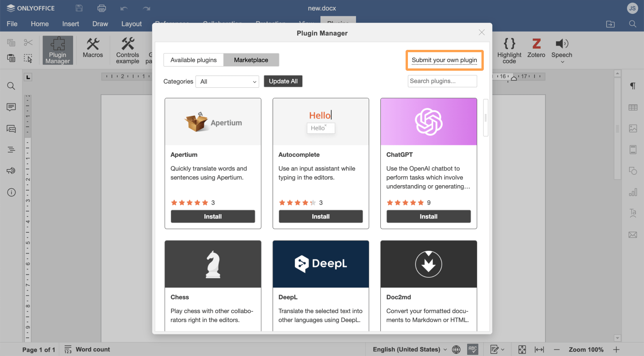Open the Highlight code plugin
644x356 pixels.
coord(509,50)
